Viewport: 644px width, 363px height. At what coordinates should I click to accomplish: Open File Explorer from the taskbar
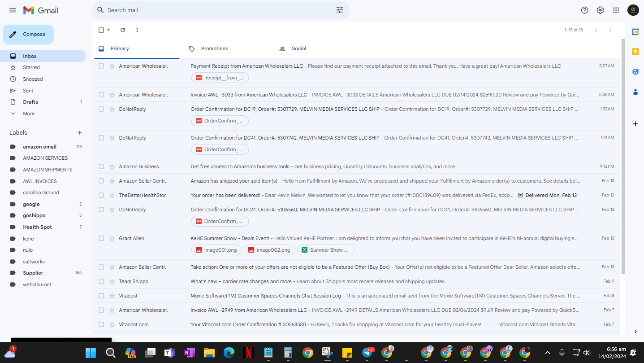coord(209,353)
